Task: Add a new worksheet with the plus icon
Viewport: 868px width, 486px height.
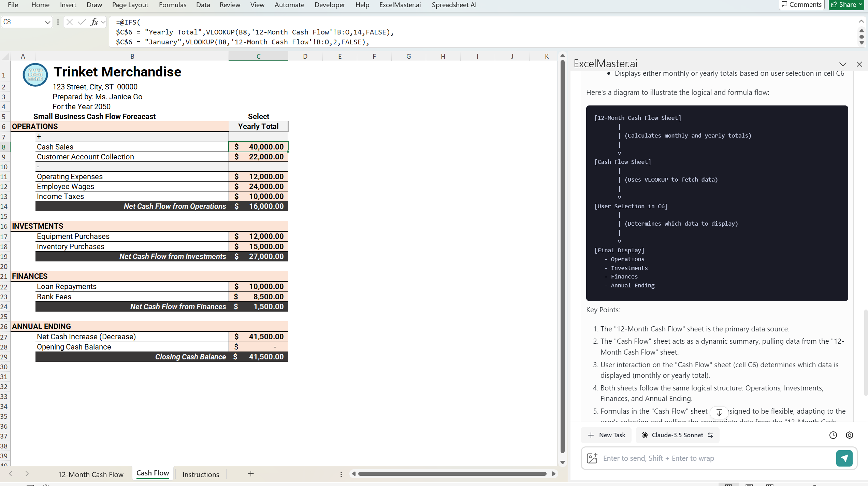Action: tap(251, 474)
